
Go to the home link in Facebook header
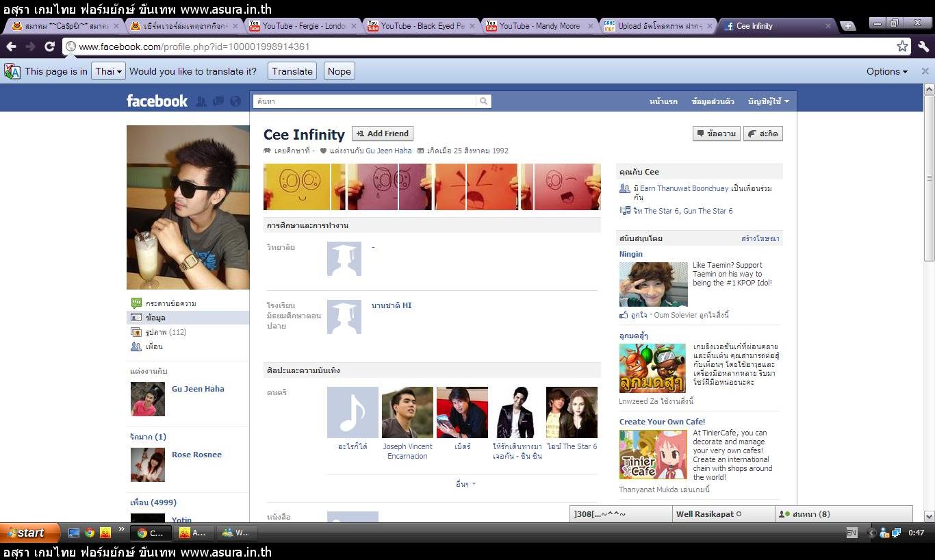click(663, 101)
